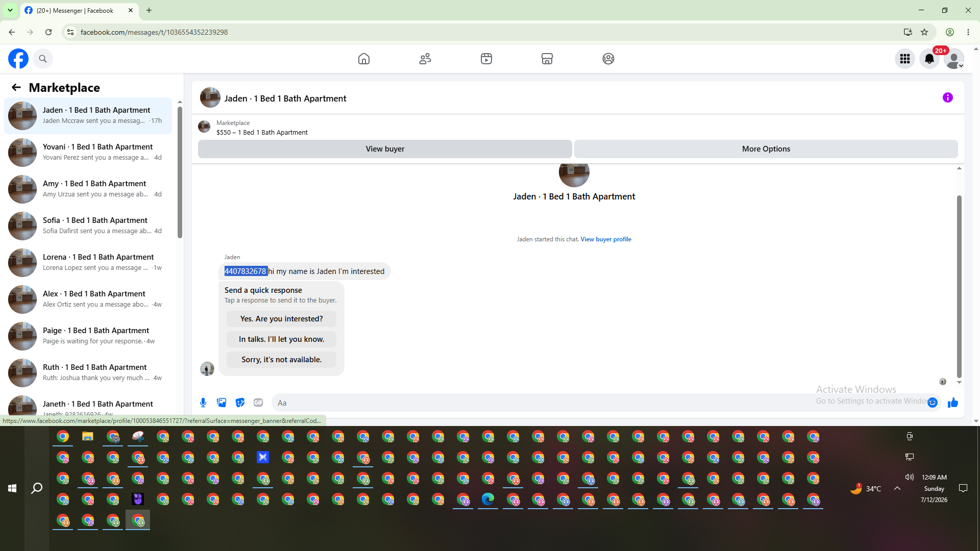Open the Facebook menu grid icon
The image size is (980, 551).
905,59
